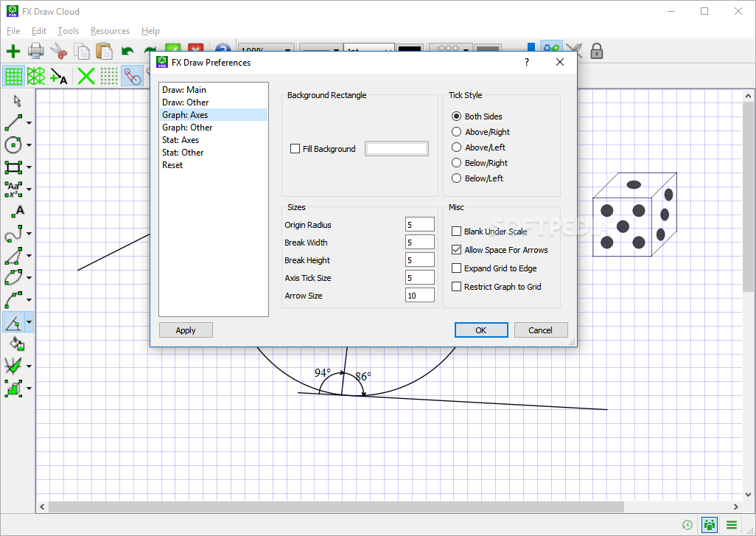756x536 pixels.
Task: Select the point label A tool
Action: point(18,211)
